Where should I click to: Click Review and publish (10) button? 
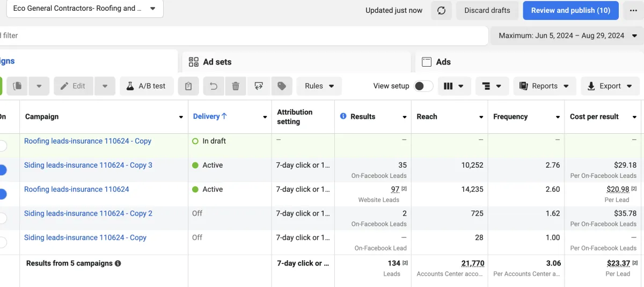click(570, 11)
